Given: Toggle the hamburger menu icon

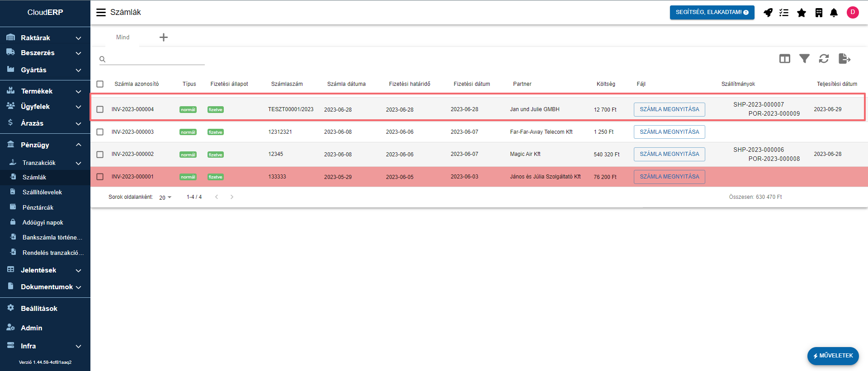Looking at the screenshot, I should coord(101,12).
